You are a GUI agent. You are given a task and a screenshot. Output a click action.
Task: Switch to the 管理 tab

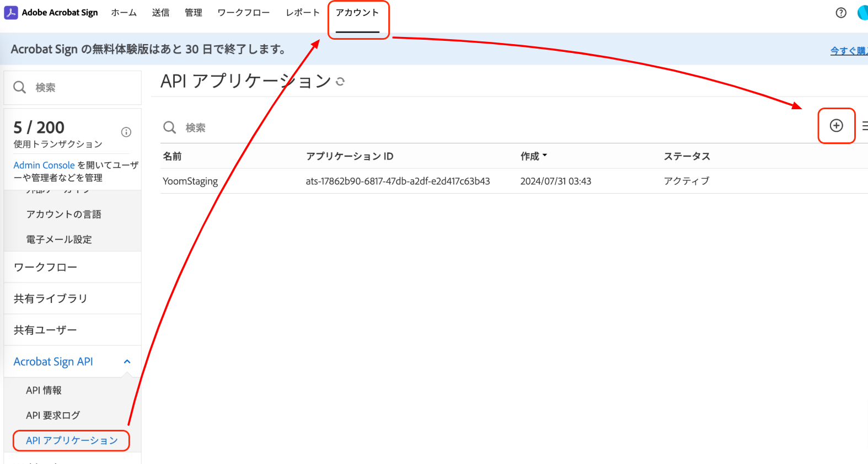194,13
